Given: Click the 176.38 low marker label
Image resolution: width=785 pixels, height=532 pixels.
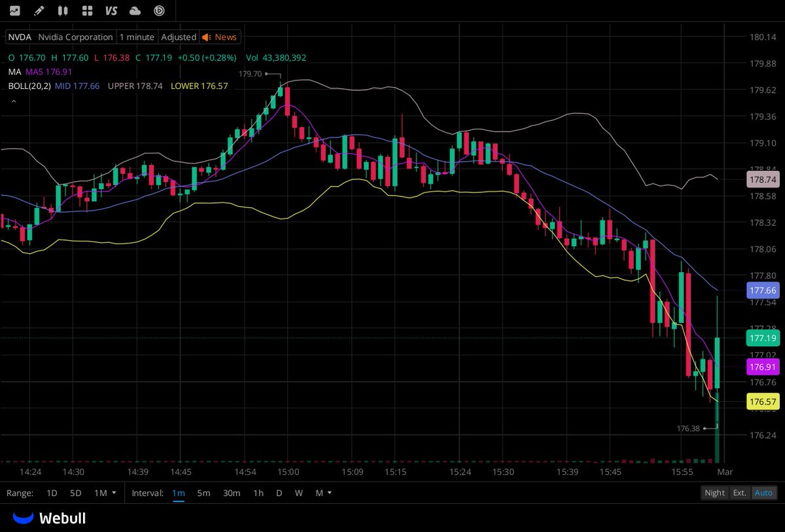Looking at the screenshot, I should [688, 429].
